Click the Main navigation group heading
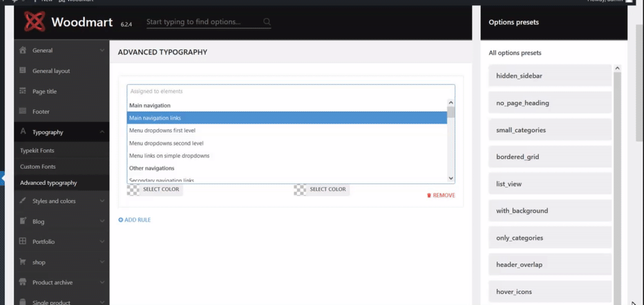 coord(149,106)
